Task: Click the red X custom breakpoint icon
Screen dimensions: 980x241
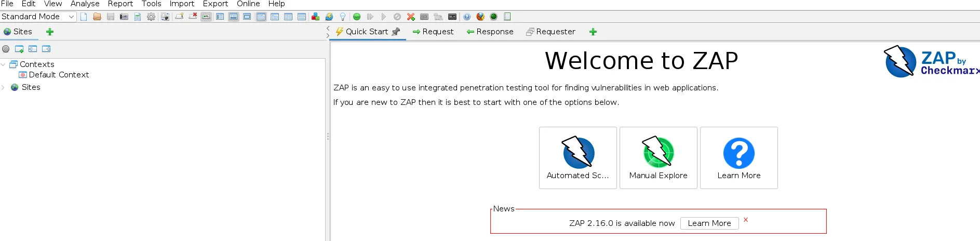Action: 411,17
